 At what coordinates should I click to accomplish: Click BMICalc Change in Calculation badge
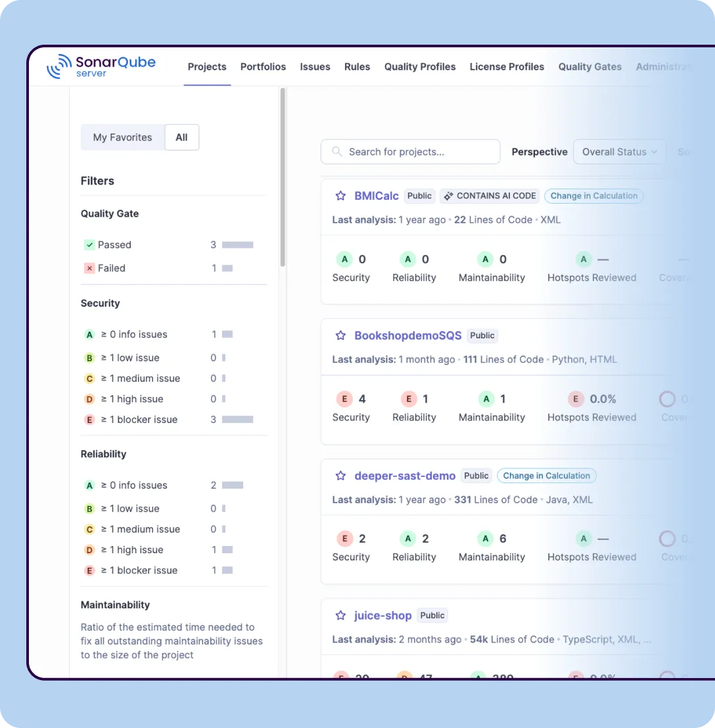coord(593,196)
